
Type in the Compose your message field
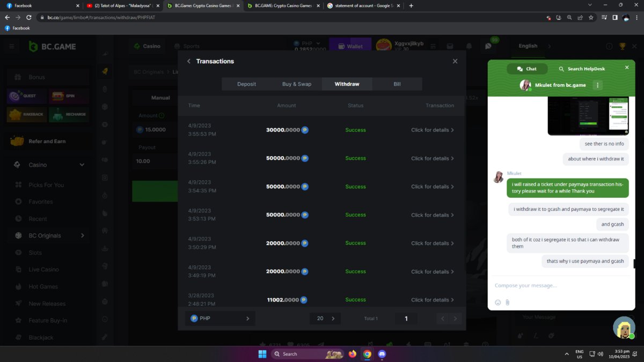[558, 285]
